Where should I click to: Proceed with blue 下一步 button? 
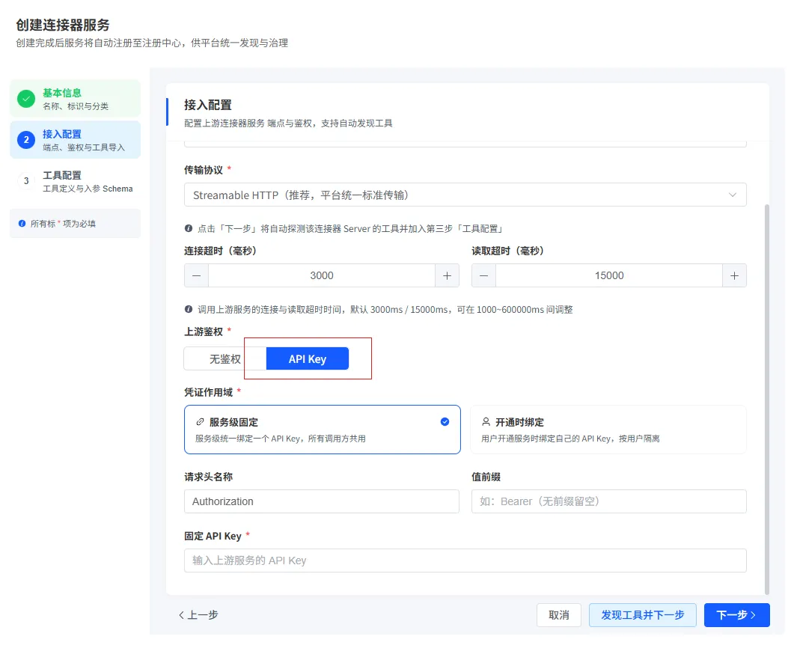coord(737,615)
